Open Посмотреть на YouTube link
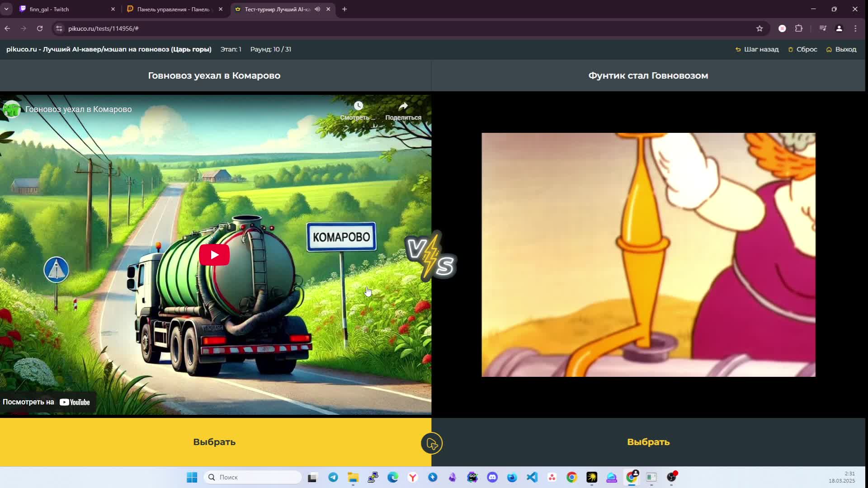The width and height of the screenshot is (868, 488). (47, 402)
